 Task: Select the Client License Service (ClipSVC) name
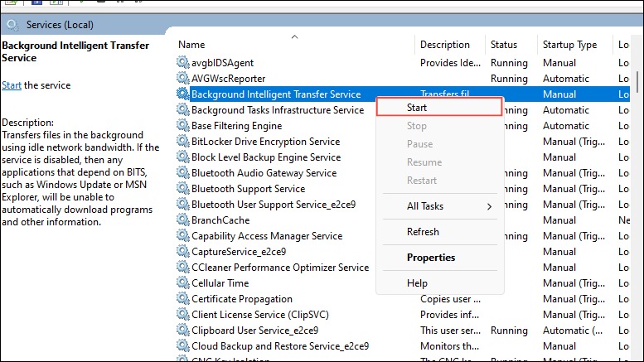click(260, 315)
